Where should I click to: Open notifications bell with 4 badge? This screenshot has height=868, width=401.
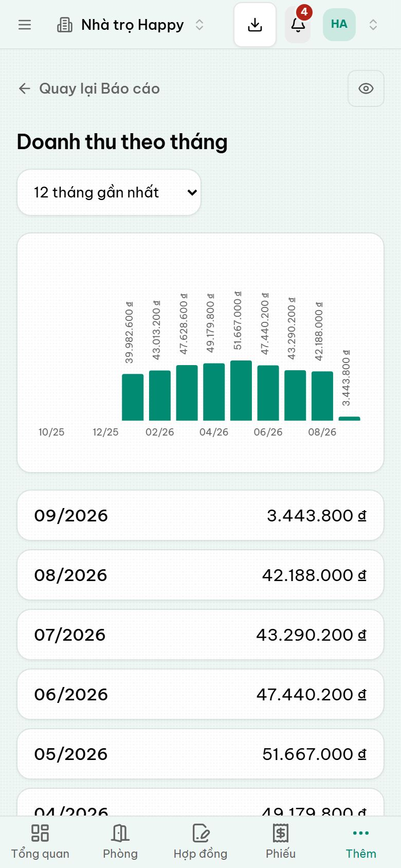coord(298,25)
